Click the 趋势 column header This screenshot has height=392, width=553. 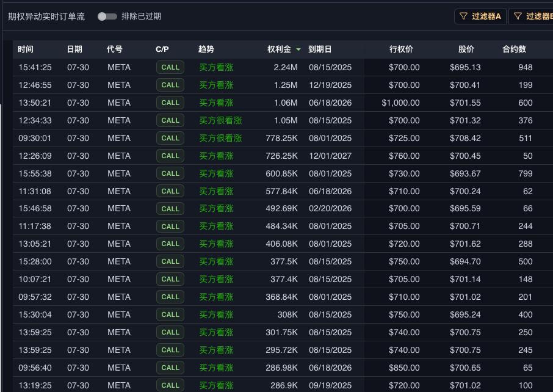click(206, 49)
